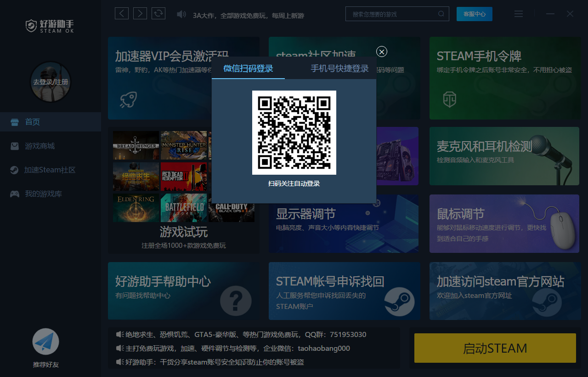Open the 鼠标调节 card title
The image size is (588, 377).
461,214
